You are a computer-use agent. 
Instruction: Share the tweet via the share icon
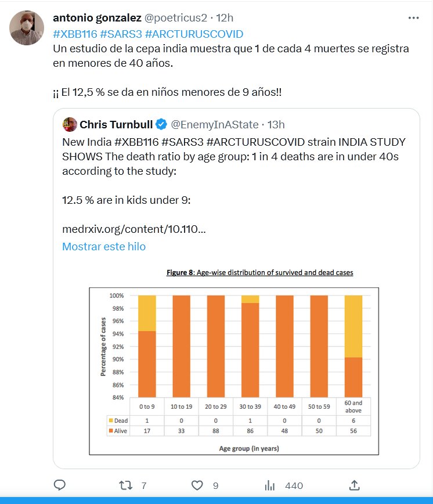click(x=355, y=485)
